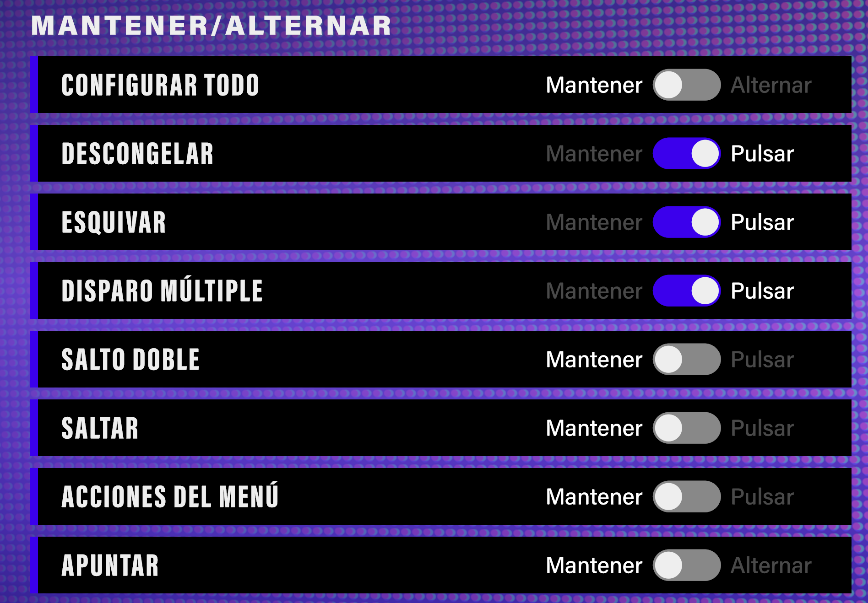Click Alternar label beside Configurar Todo
This screenshot has width=868, height=603.
point(771,85)
